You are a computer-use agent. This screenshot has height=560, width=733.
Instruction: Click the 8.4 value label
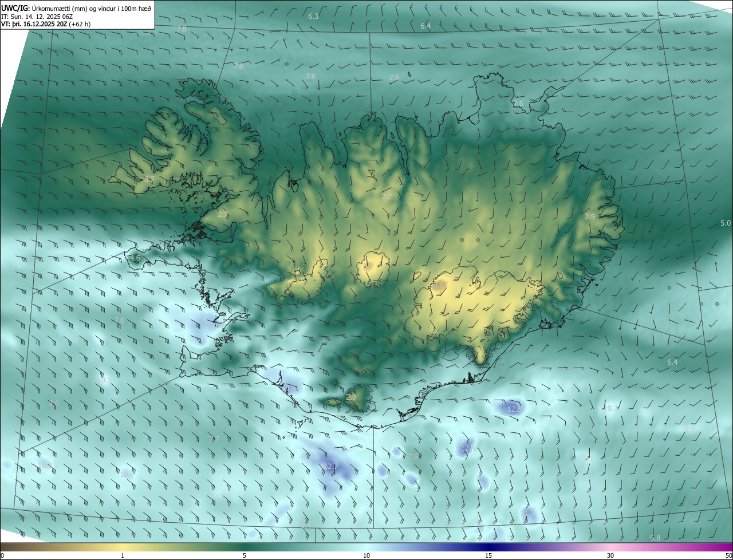pos(305,524)
